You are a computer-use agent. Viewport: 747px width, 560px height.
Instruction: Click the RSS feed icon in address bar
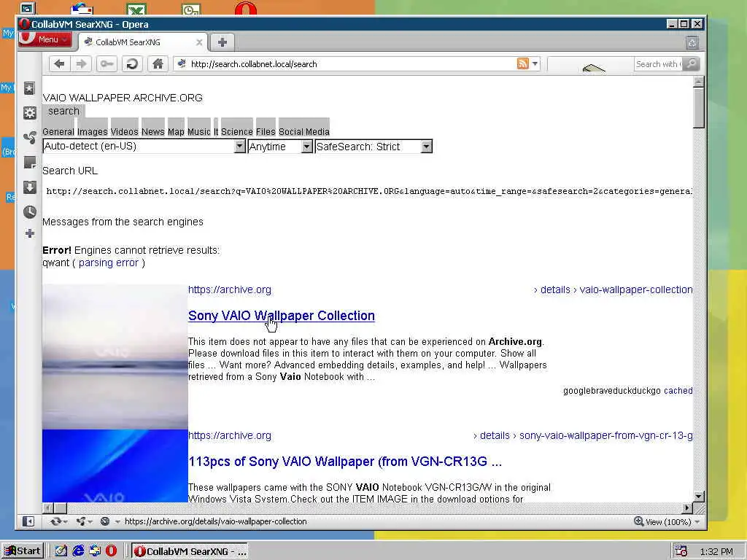(x=522, y=63)
